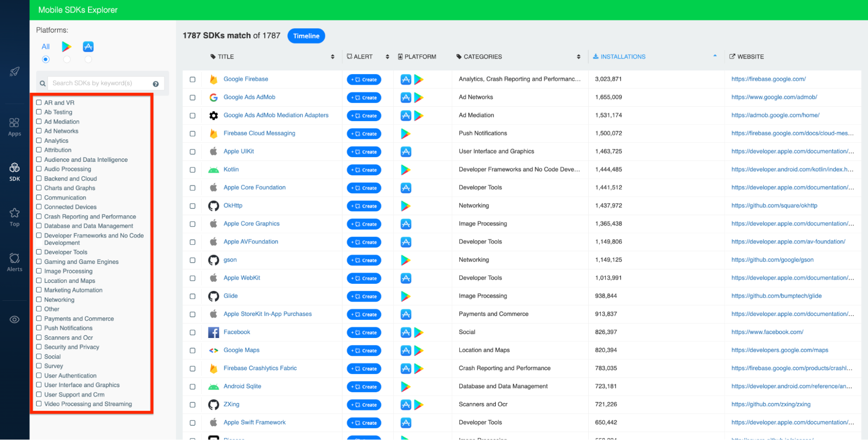Tick the Google Firebase row checkbox
Viewport: 868px width, 440px height.
(x=192, y=79)
